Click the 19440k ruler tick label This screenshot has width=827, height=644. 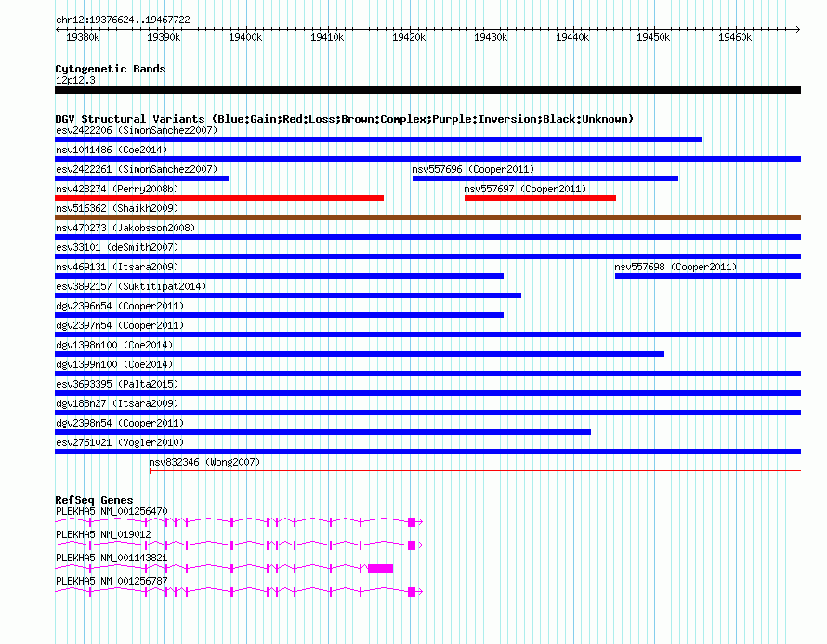[572, 37]
